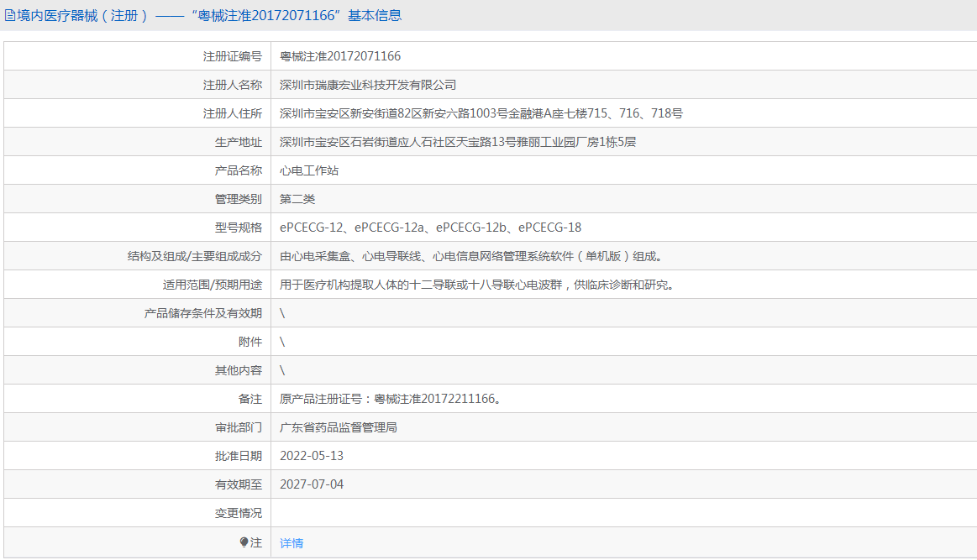Select approval department 广东省药品监督管理局
The width and height of the screenshot is (977, 560).
[x=339, y=427]
